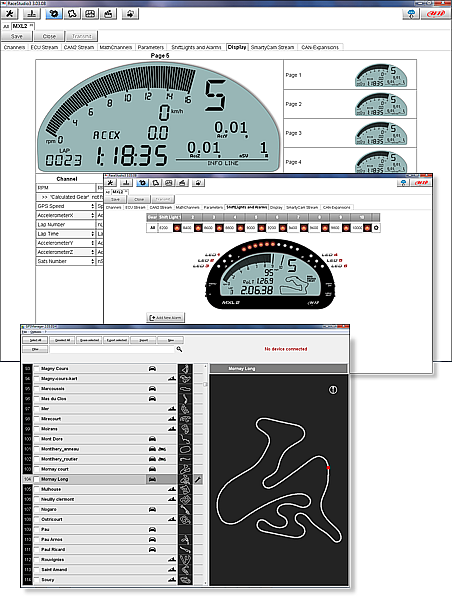
Task: Tick the Mornay Long checkbox
Action: coord(37,479)
